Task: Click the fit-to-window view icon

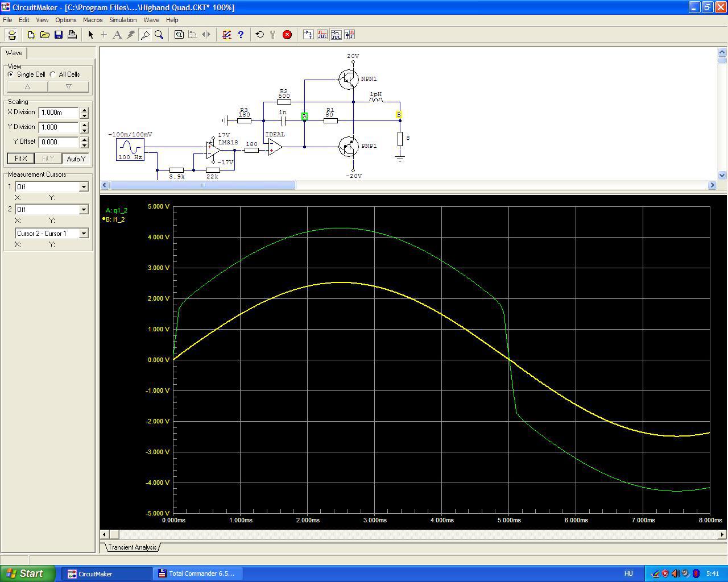Action: [x=179, y=35]
